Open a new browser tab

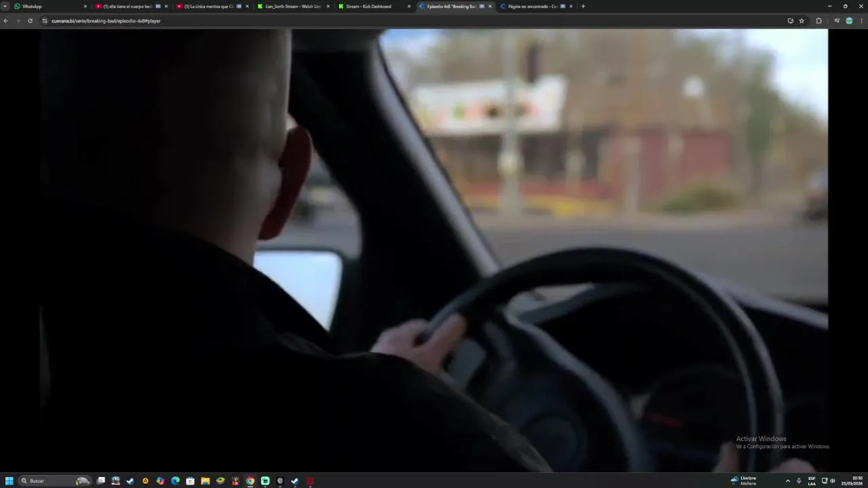pyautogui.click(x=583, y=6)
